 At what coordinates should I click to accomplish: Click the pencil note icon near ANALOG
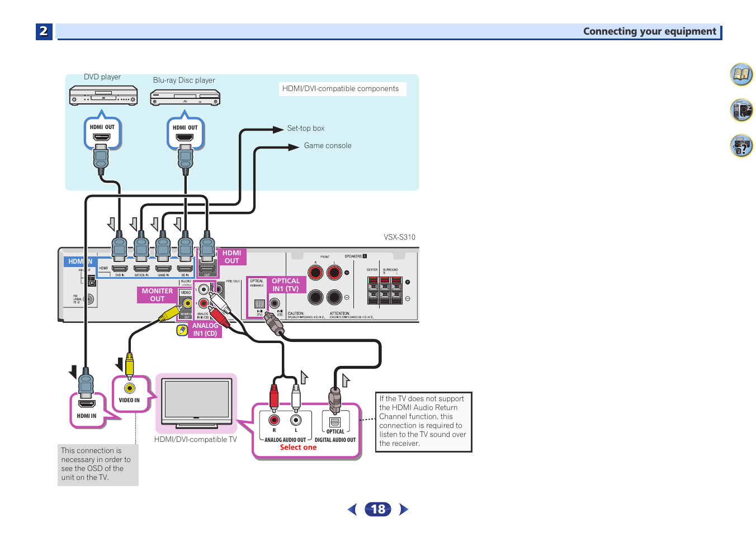point(182,330)
